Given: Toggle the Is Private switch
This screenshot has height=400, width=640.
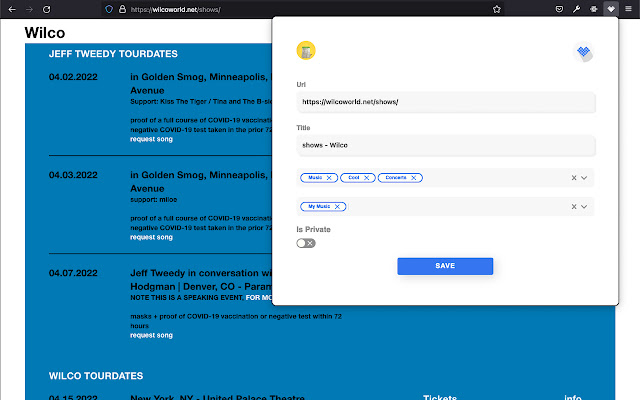Looking at the screenshot, I should 306,243.
